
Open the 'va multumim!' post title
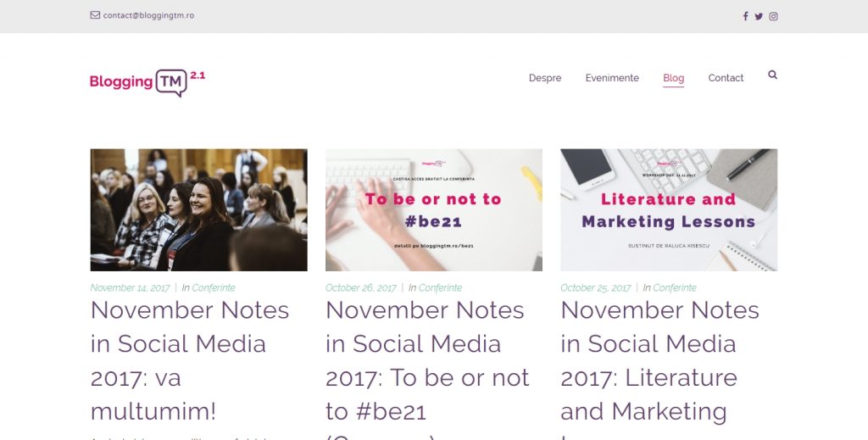[190, 360]
